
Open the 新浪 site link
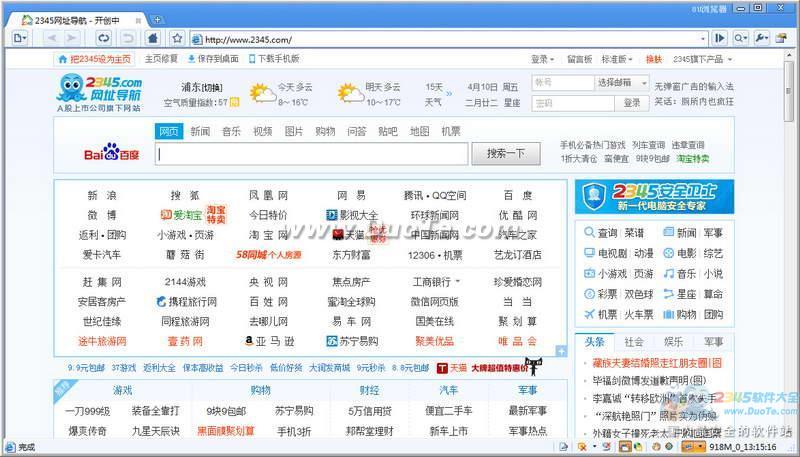click(102, 195)
